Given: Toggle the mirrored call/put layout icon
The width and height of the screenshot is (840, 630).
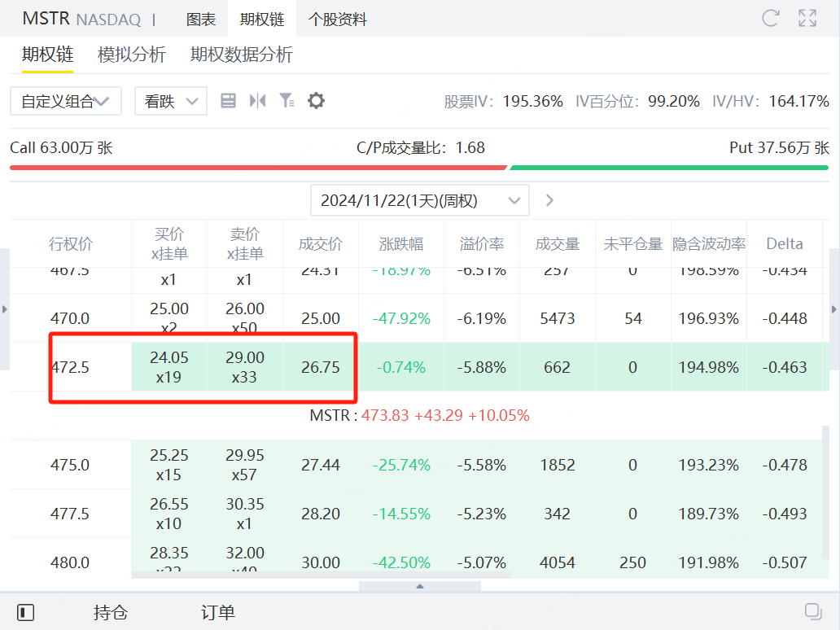Looking at the screenshot, I should pyautogui.click(x=258, y=101).
